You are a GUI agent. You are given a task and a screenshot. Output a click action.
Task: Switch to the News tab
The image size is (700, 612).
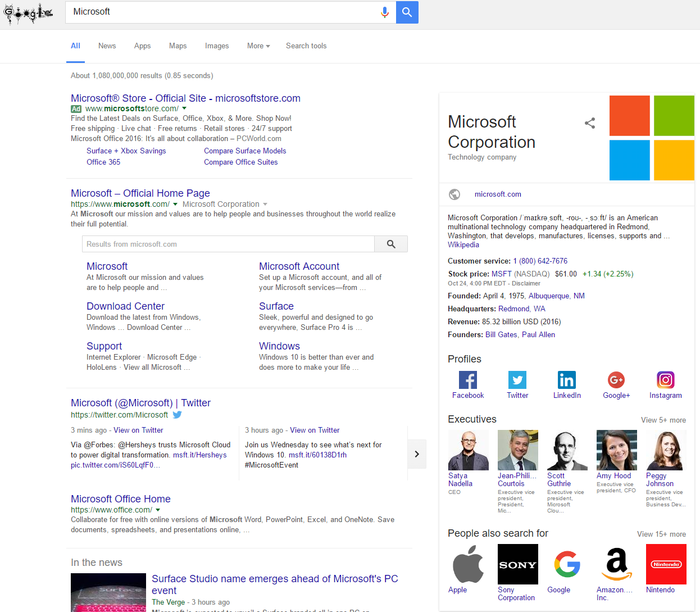point(107,46)
